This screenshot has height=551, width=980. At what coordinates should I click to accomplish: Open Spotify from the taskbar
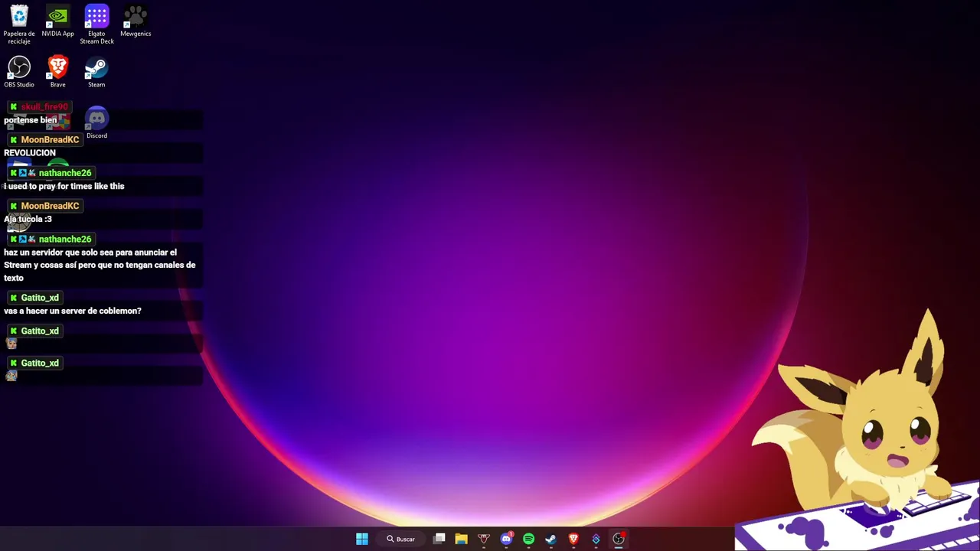click(528, 539)
